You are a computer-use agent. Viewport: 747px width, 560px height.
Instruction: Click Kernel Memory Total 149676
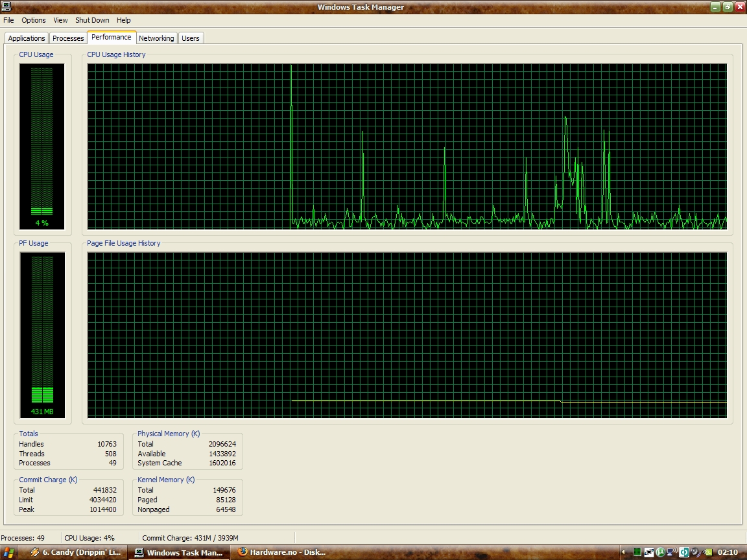point(224,490)
